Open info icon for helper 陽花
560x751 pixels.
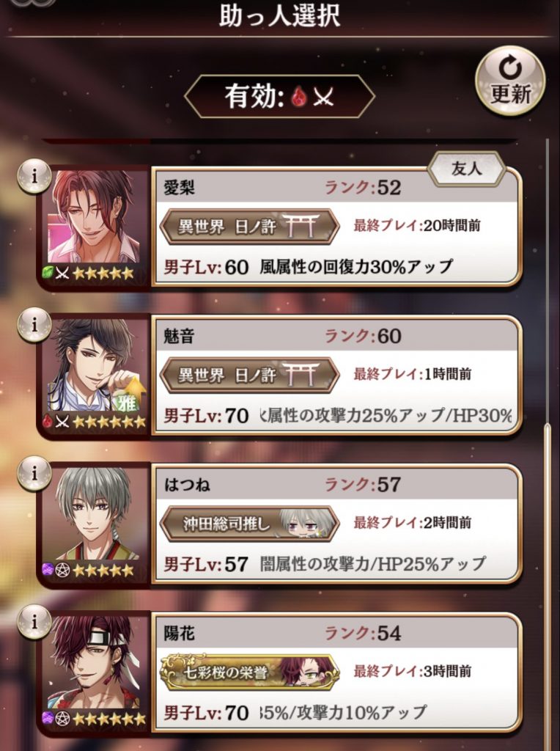coord(34,622)
